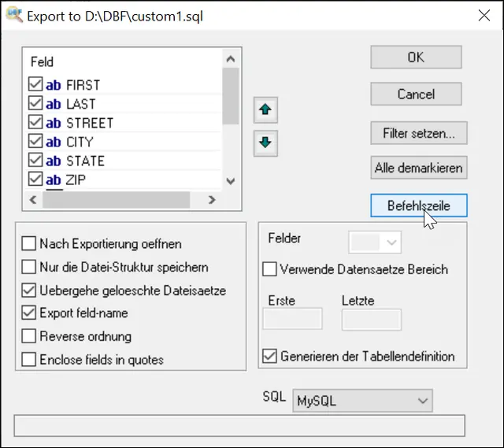Click the 'ab' type icon beside CITY

54,142
